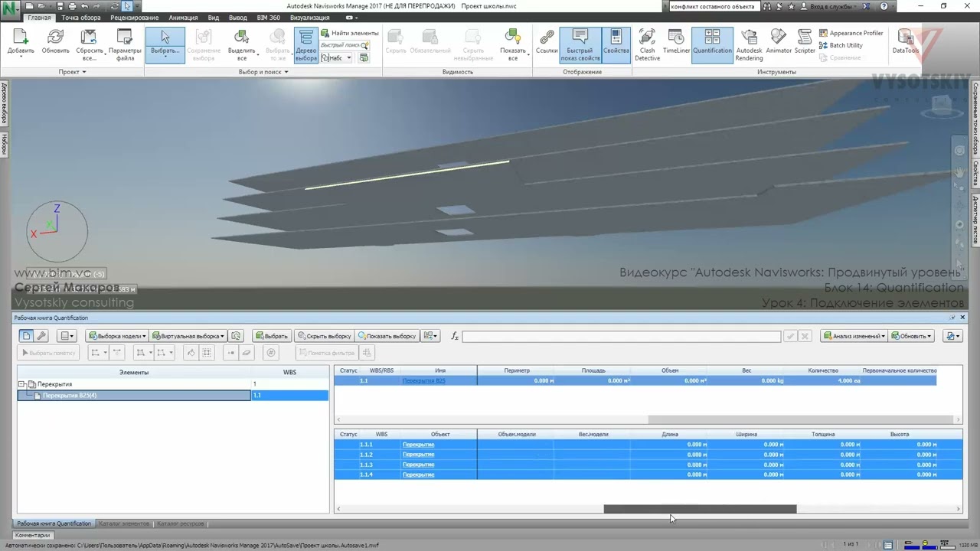Open Appearance Profiler
This screenshot has height=551, width=980.
pos(851,33)
